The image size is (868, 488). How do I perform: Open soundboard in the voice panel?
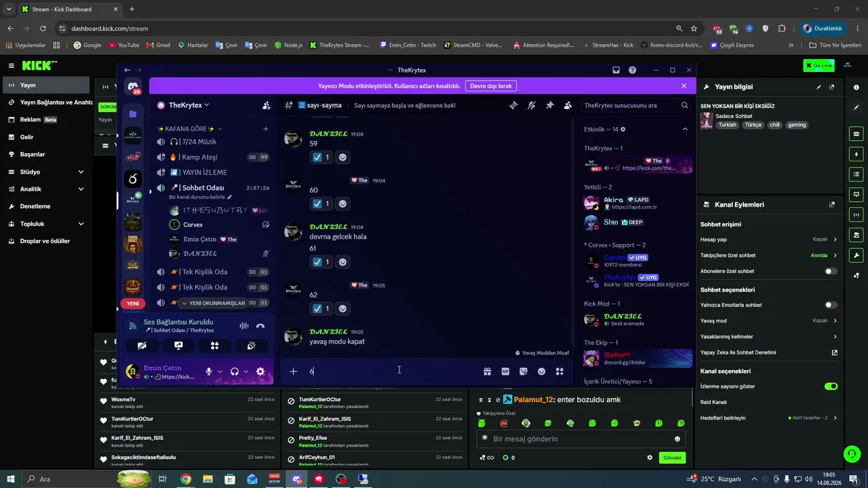click(x=251, y=346)
